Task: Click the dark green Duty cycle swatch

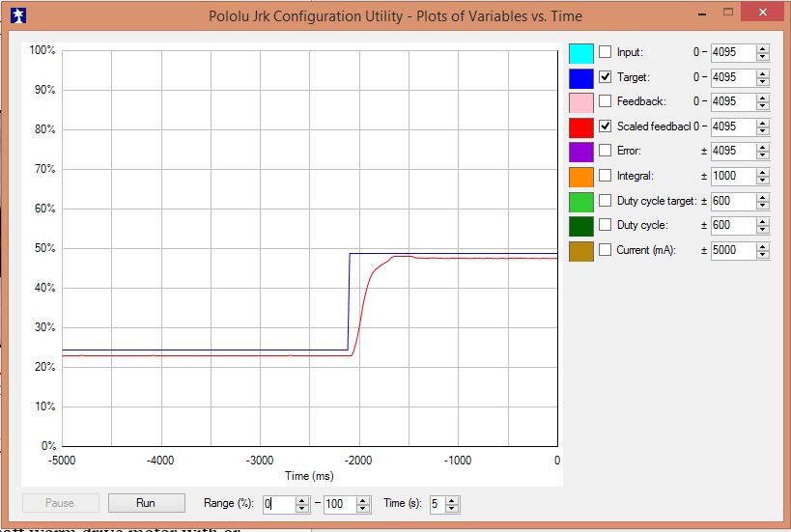Action: click(x=581, y=227)
